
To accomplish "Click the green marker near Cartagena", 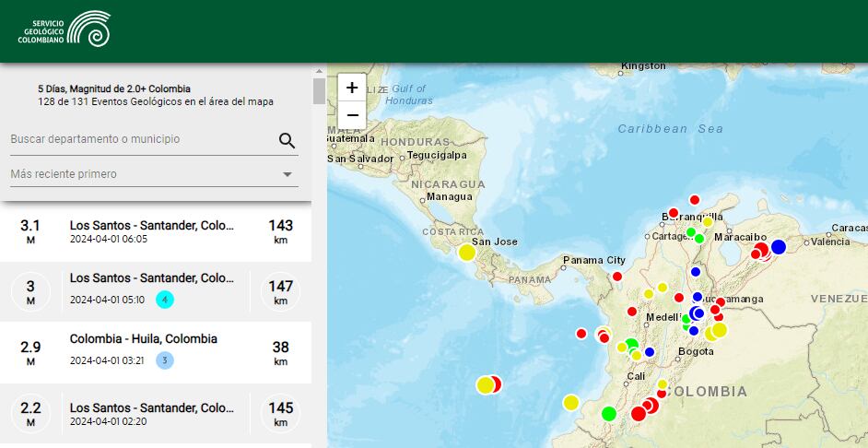I will 690,231.
